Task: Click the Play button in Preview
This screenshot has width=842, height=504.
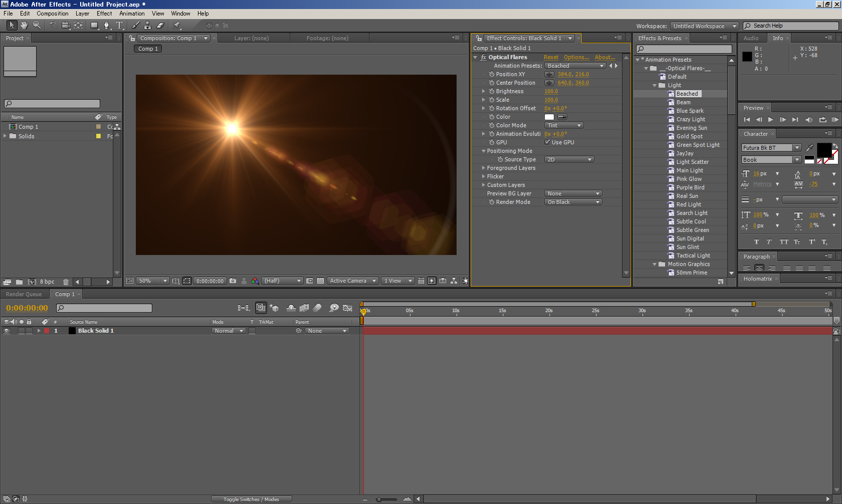Action: [770, 120]
